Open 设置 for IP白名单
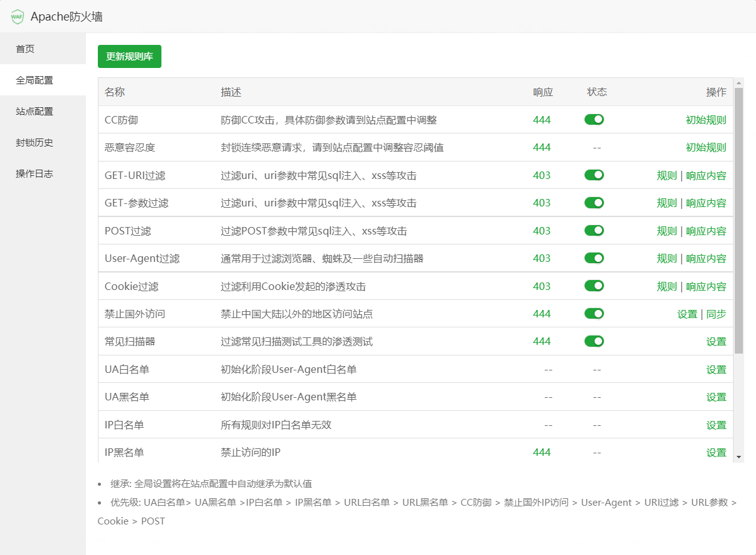The height and width of the screenshot is (555, 756). pyautogui.click(x=716, y=425)
